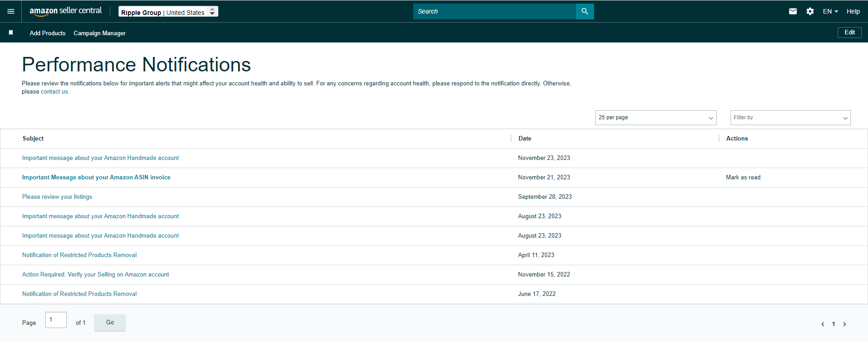The height and width of the screenshot is (342, 868).
Task: Open the Ripple Group account switcher
Action: (x=168, y=12)
